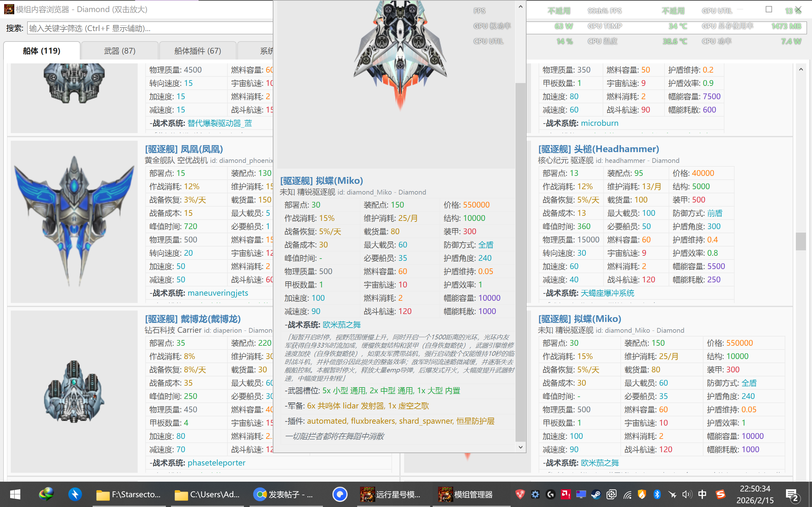Click the Internet Download Manager taskbar icon
The width and height of the screenshot is (812, 507).
pyautogui.click(x=46, y=494)
